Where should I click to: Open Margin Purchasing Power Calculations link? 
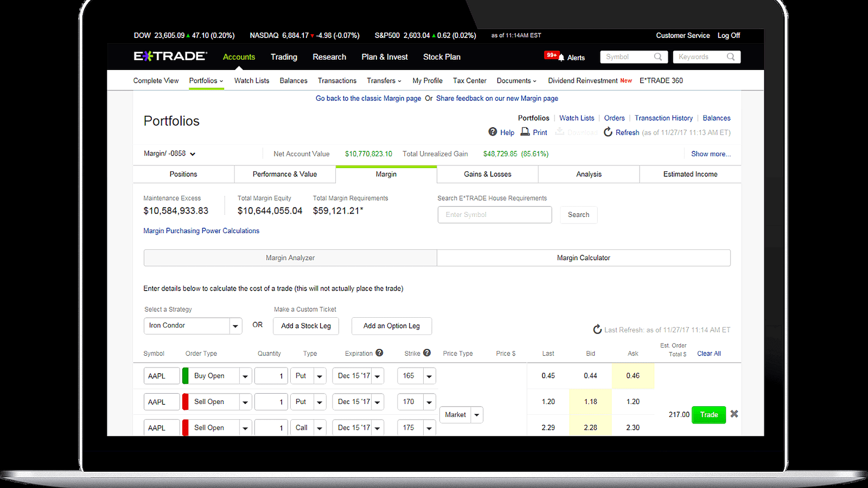click(x=201, y=230)
